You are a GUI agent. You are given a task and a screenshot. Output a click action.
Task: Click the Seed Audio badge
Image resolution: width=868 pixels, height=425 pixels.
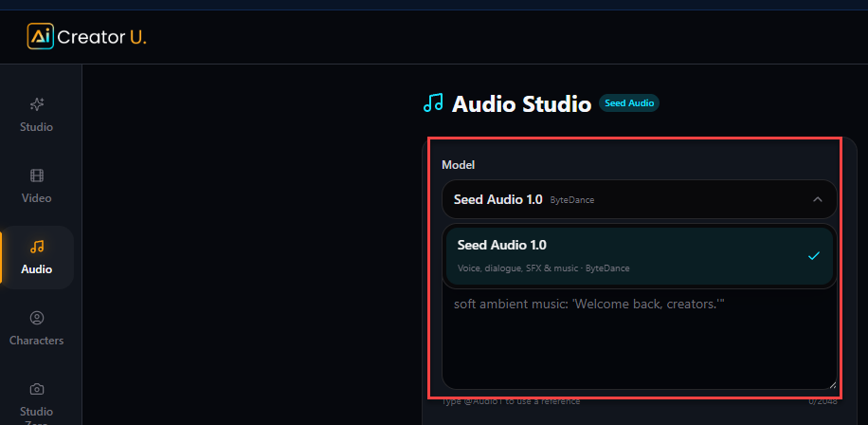coord(629,103)
